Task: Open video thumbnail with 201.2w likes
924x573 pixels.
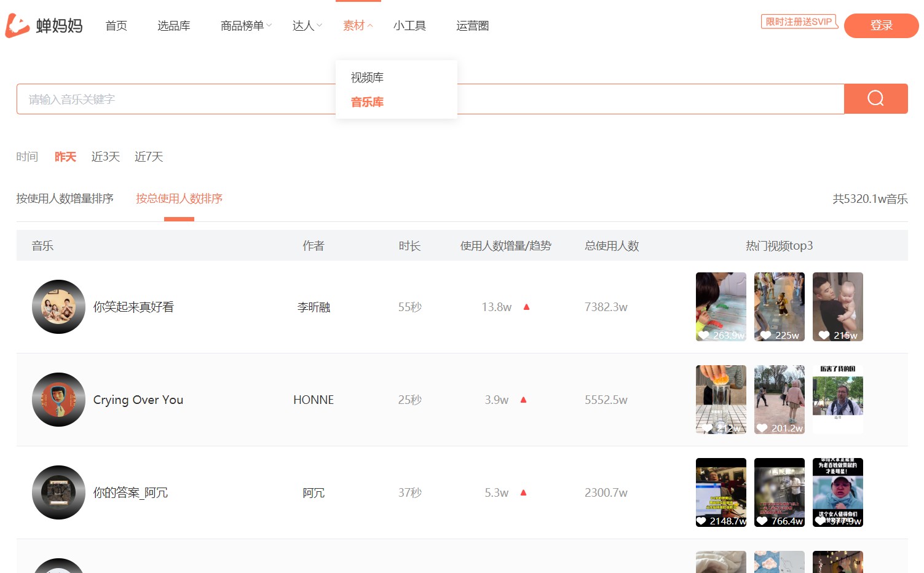Action: pos(780,400)
